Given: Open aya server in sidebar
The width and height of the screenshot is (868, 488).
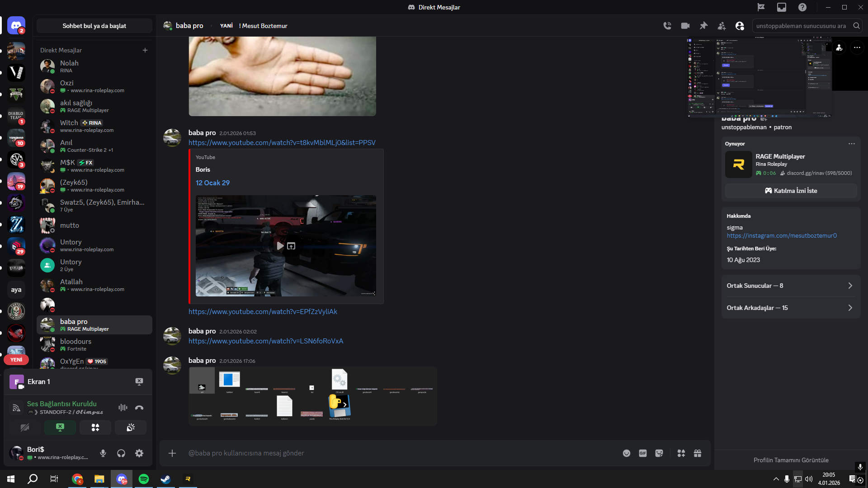Looking at the screenshot, I should point(16,290).
